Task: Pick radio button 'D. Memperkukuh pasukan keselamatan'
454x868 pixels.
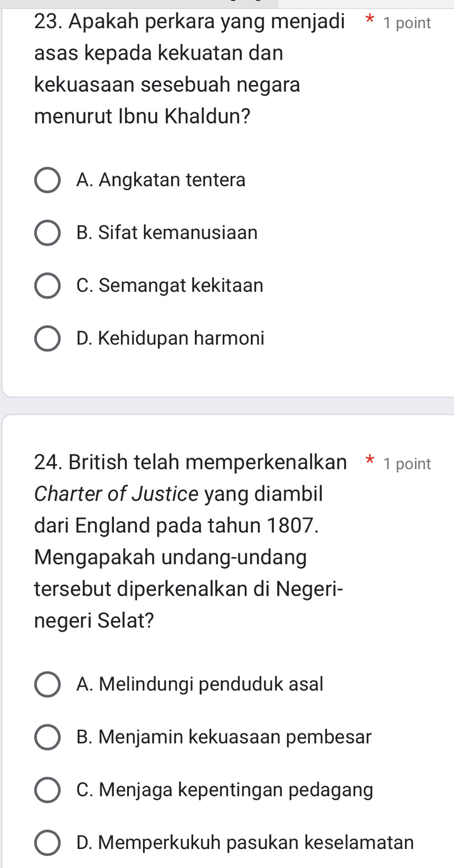Action: (47, 843)
